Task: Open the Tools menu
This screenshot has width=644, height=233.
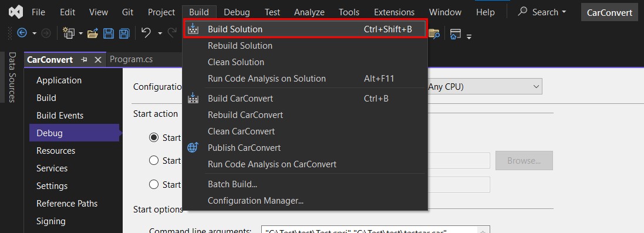Action: [x=349, y=12]
